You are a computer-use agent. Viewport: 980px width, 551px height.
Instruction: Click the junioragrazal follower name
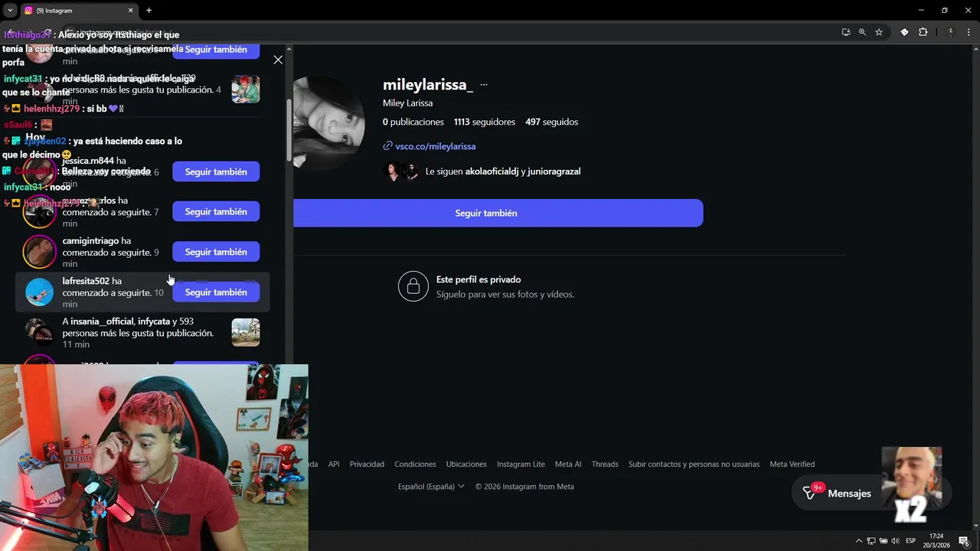[554, 171]
